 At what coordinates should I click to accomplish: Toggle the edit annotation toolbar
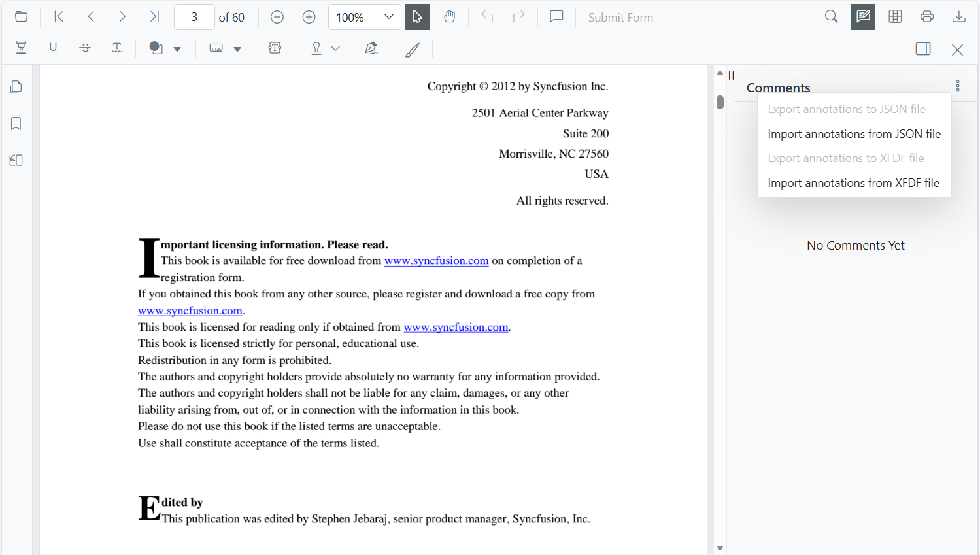864,17
